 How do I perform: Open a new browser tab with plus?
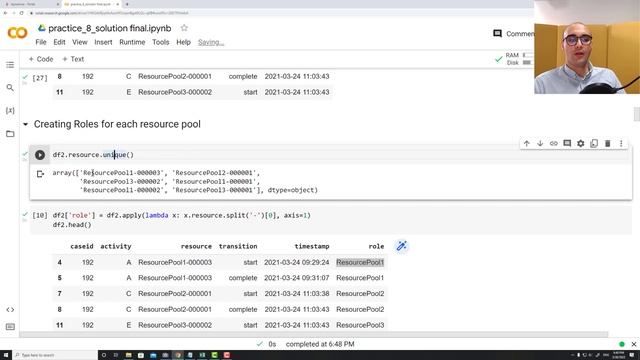(x=127, y=4)
